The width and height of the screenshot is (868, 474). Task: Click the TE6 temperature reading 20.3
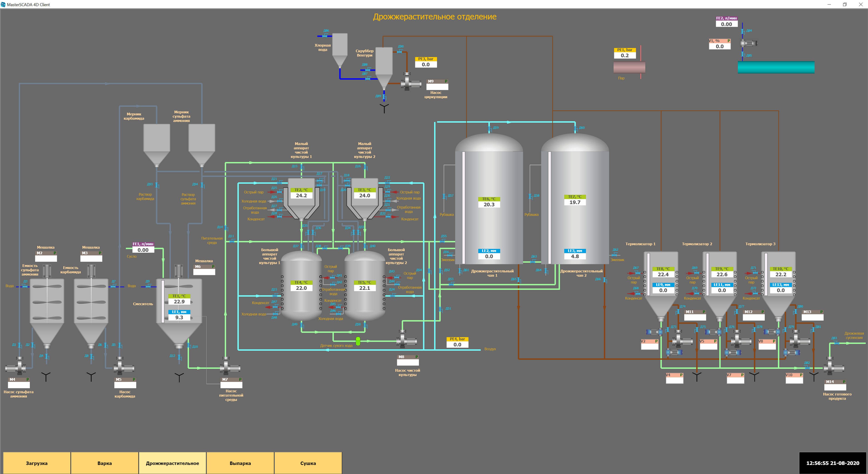489,205
